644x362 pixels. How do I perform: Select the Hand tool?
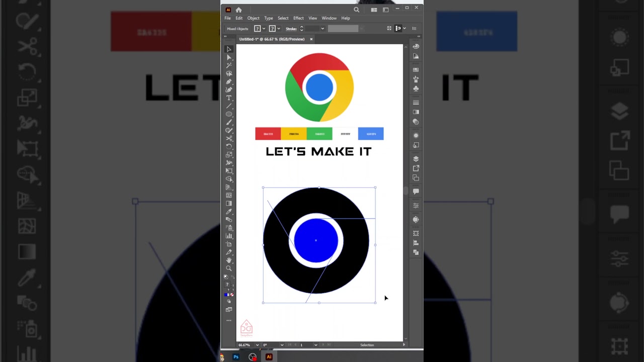tap(229, 260)
